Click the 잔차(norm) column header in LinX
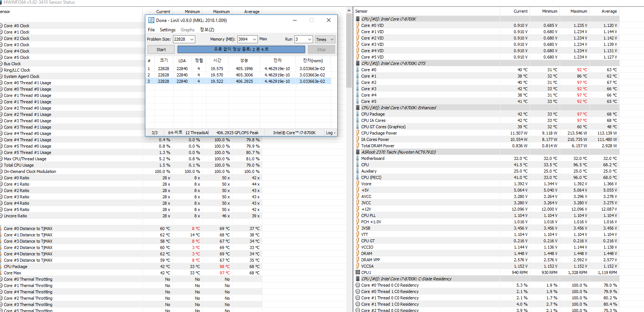The height and width of the screenshot is (312, 644). [x=313, y=60]
